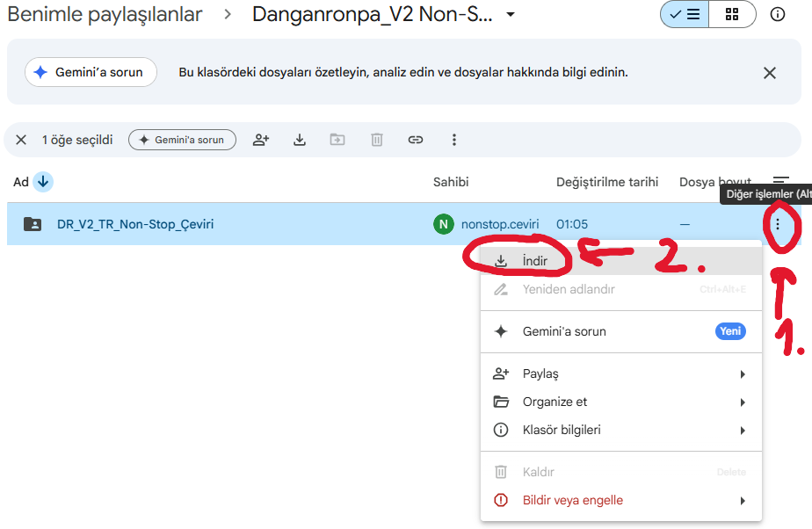Open Bildir veya engelle submenu
Viewport: 812px width, 529px height.
(621, 500)
